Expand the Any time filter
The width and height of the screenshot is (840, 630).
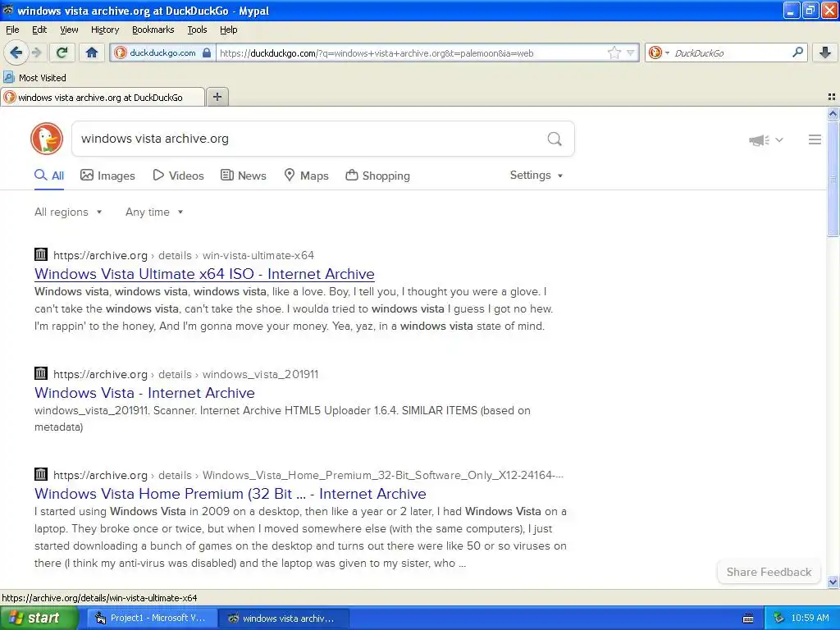154,212
